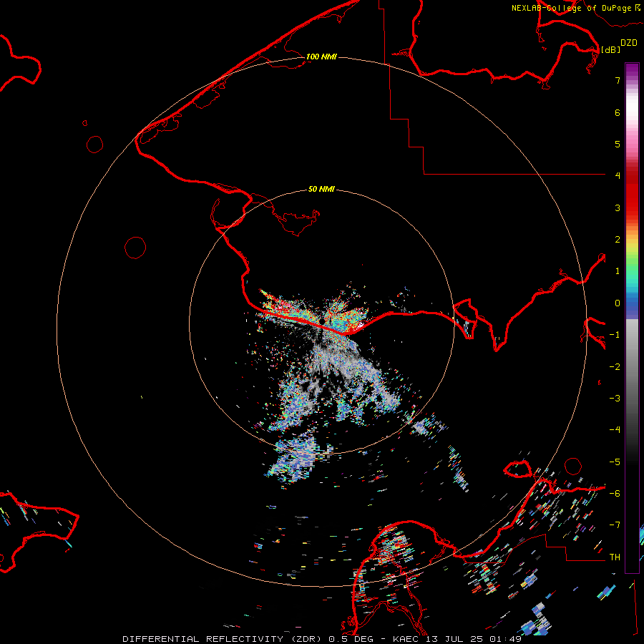644x644 pixels.
Task: Click the 50 NMI range ring label
Action: [321, 189]
